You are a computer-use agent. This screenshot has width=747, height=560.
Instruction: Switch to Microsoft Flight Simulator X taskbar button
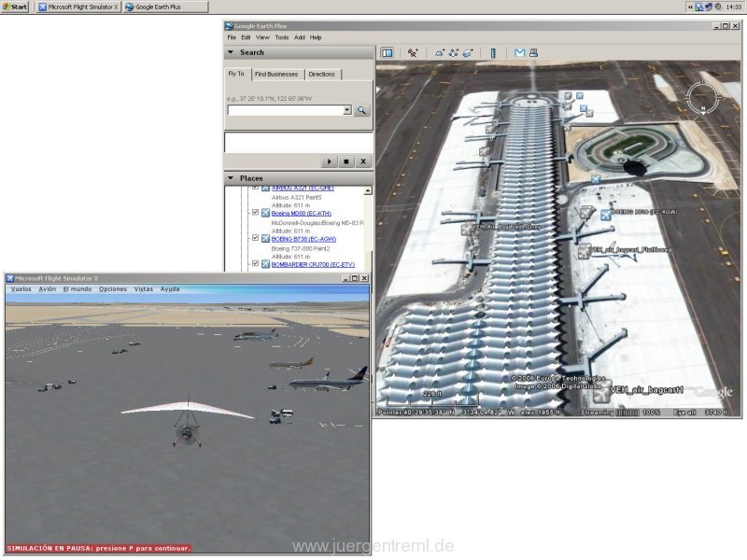pyautogui.click(x=78, y=7)
